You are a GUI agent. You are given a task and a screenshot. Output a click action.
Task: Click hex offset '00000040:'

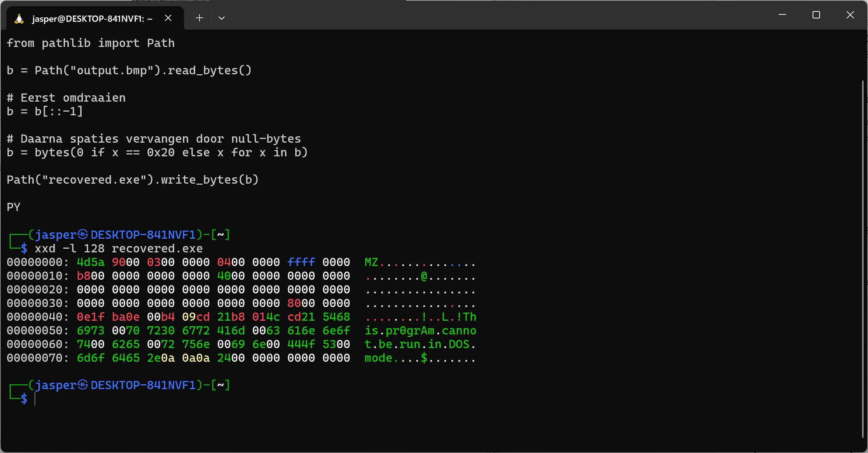(38, 317)
